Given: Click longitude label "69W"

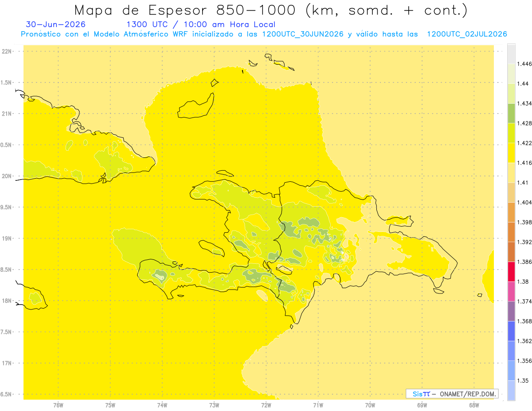Looking at the screenshot, I should tap(422, 405).
